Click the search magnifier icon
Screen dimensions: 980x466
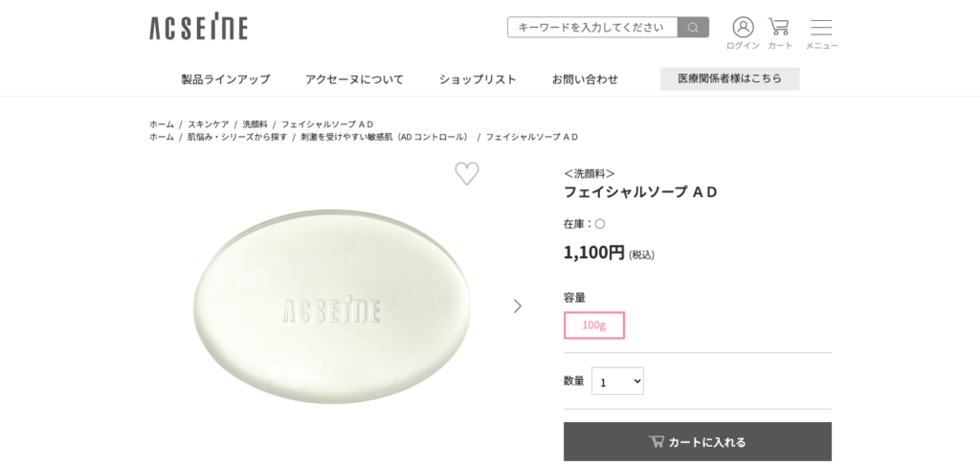coord(693,28)
